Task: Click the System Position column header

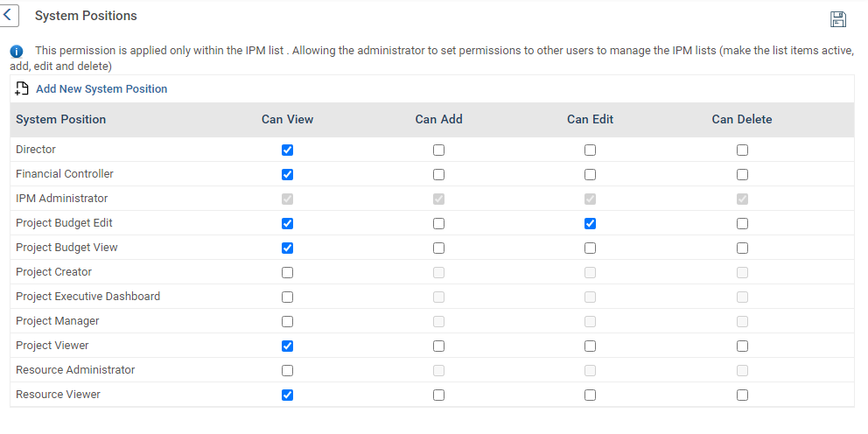Action: click(61, 120)
